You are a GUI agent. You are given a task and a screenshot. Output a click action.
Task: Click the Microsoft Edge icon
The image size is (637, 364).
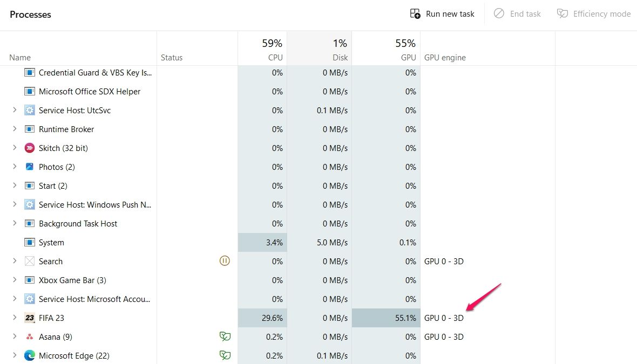point(30,355)
